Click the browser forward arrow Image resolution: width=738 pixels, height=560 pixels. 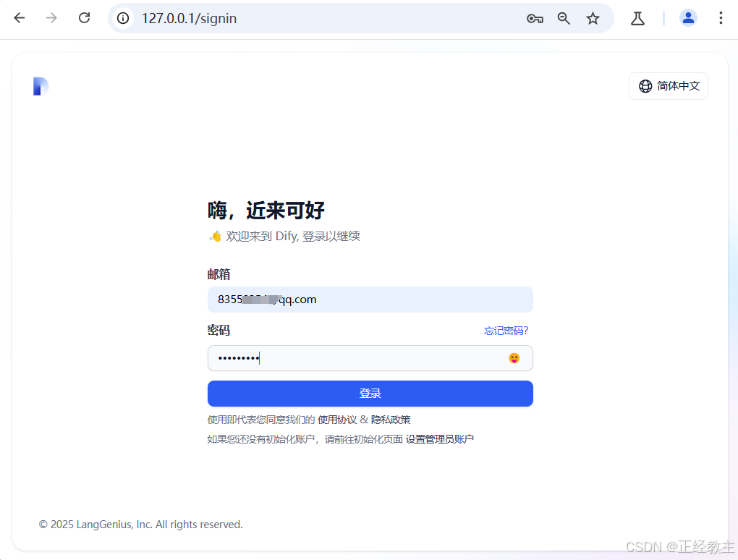click(x=51, y=18)
